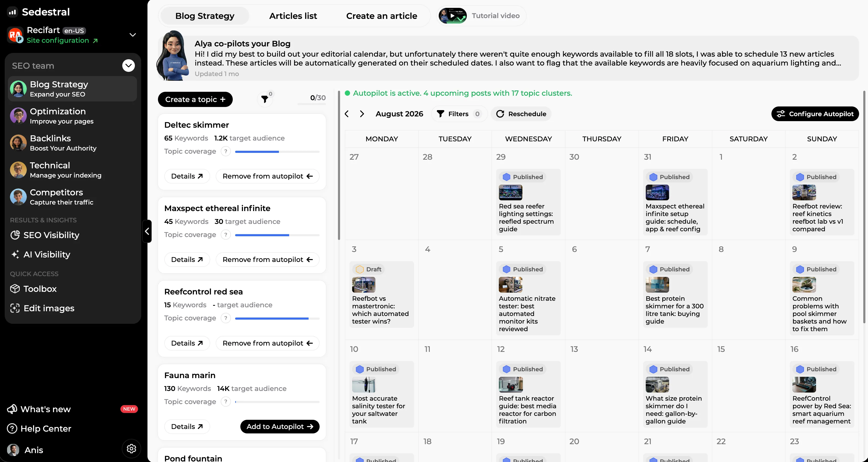The width and height of the screenshot is (868, 462).
Task: Click Deltec skimmer topic coverage help icon
Action: click(x=226, y=152)
